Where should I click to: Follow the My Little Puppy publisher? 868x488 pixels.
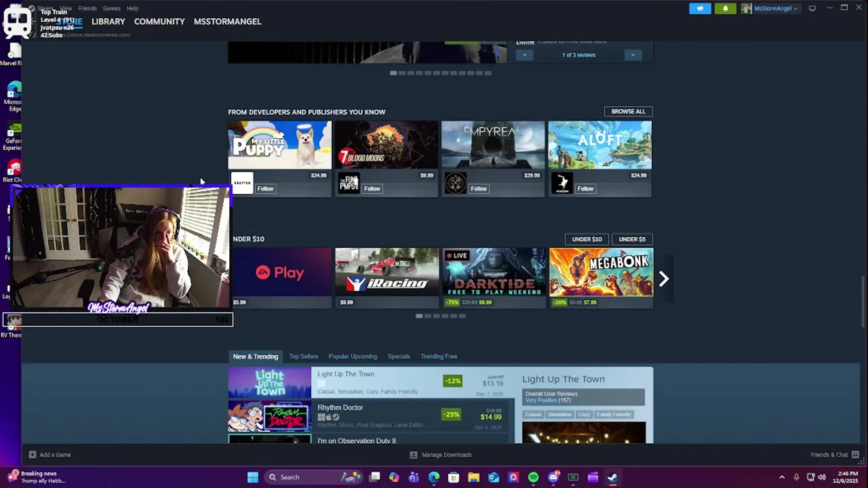tap(265, 188)
